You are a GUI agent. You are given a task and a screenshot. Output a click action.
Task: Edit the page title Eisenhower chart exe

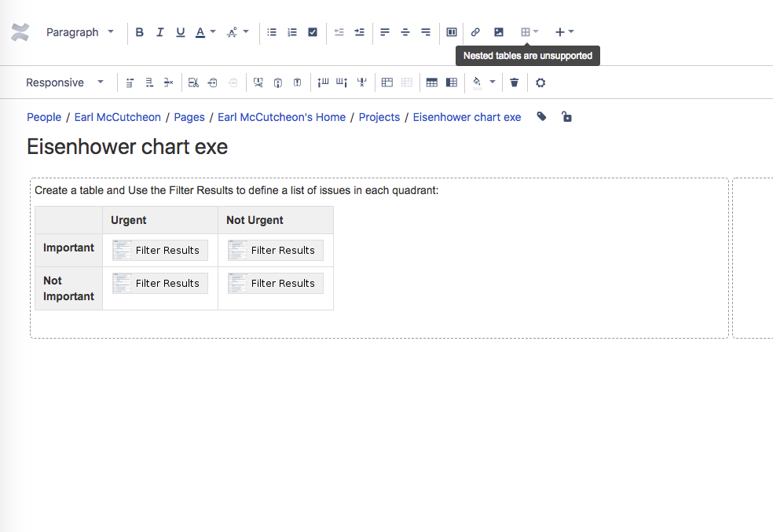click(127, 147)
